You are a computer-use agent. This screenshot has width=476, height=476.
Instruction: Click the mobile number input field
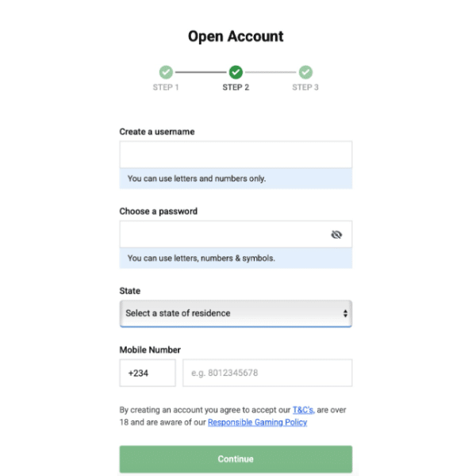click(267, 373)
